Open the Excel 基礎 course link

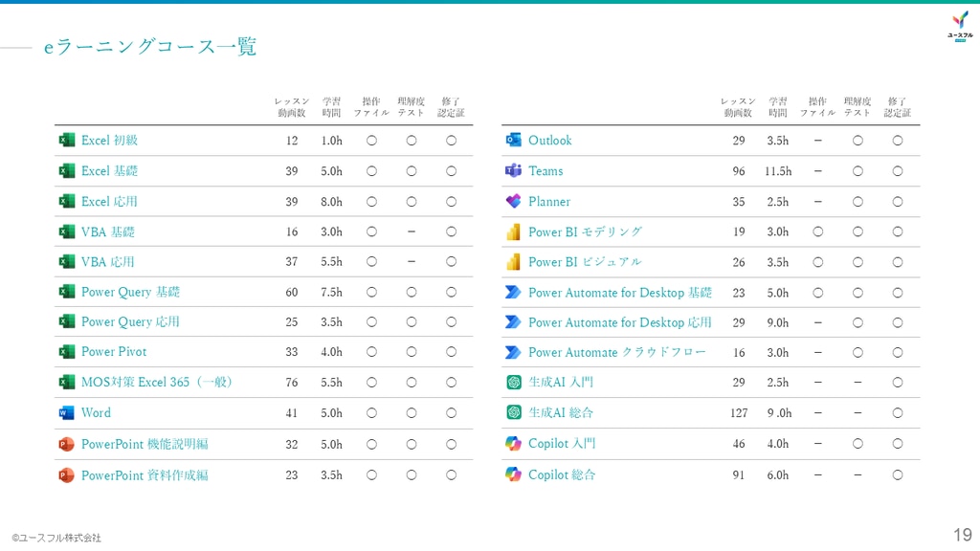click(109, 171)
